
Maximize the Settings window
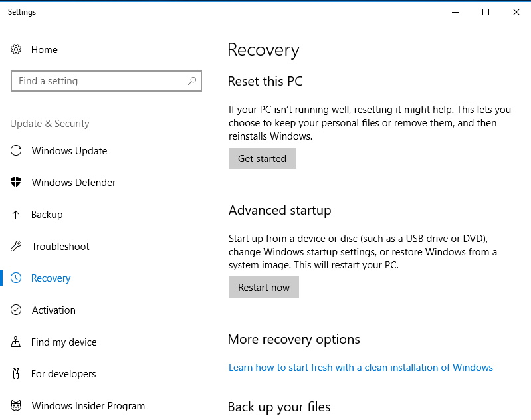click(486, 12)
